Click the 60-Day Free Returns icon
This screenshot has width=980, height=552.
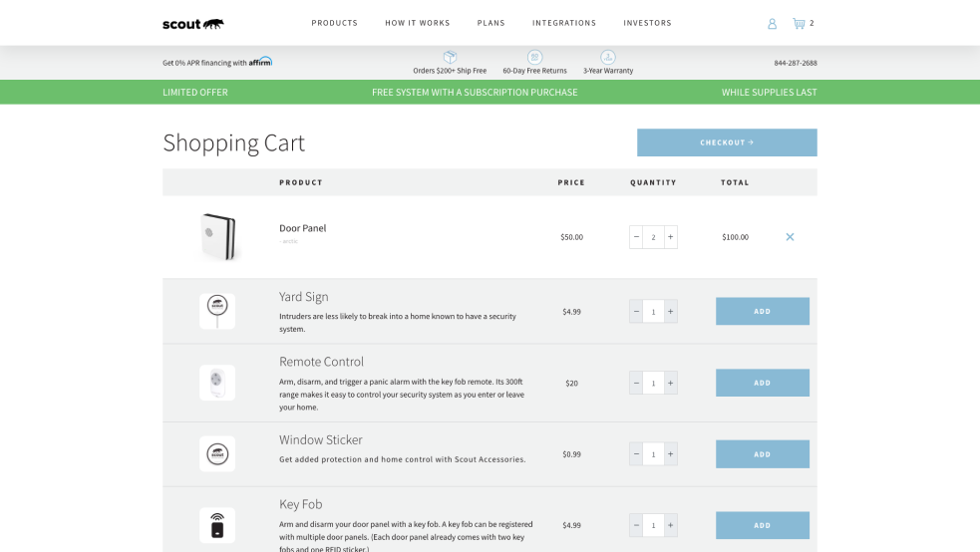tap(534, 57)
